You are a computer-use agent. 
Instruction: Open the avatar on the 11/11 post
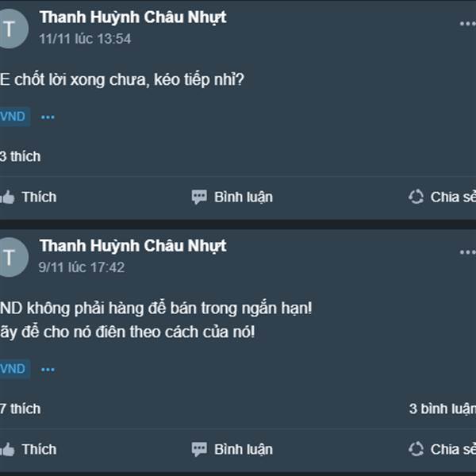click(x=13, y=29)
